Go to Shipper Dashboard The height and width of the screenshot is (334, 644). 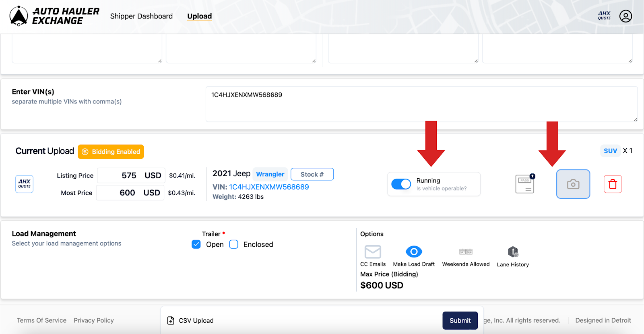[141, 16]
